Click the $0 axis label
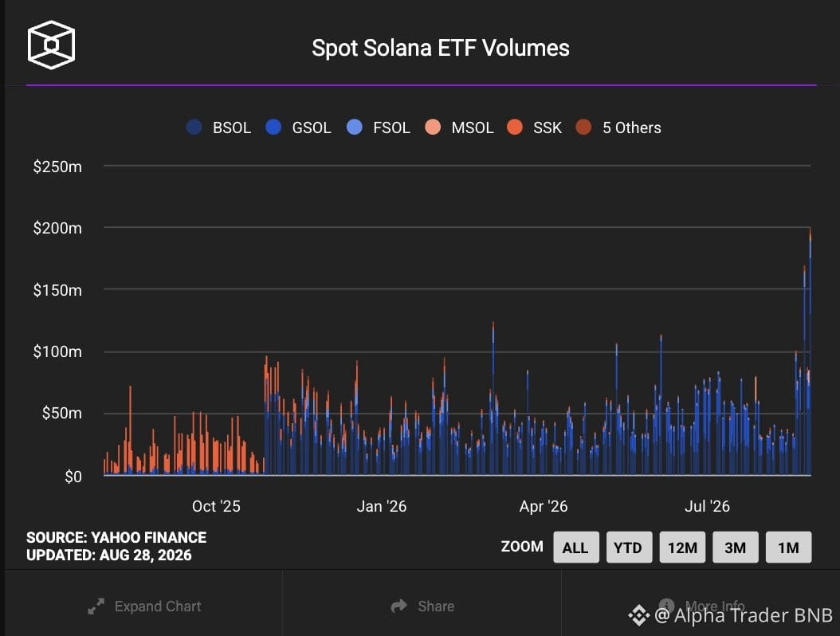This screenshot has height=636, width=840. coord(73,477)
